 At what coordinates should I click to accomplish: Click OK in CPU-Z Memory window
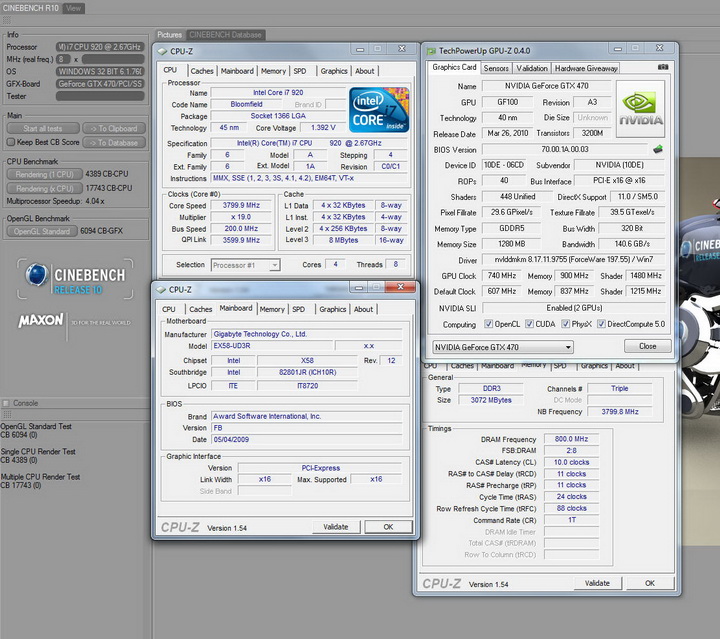(650, 583)
